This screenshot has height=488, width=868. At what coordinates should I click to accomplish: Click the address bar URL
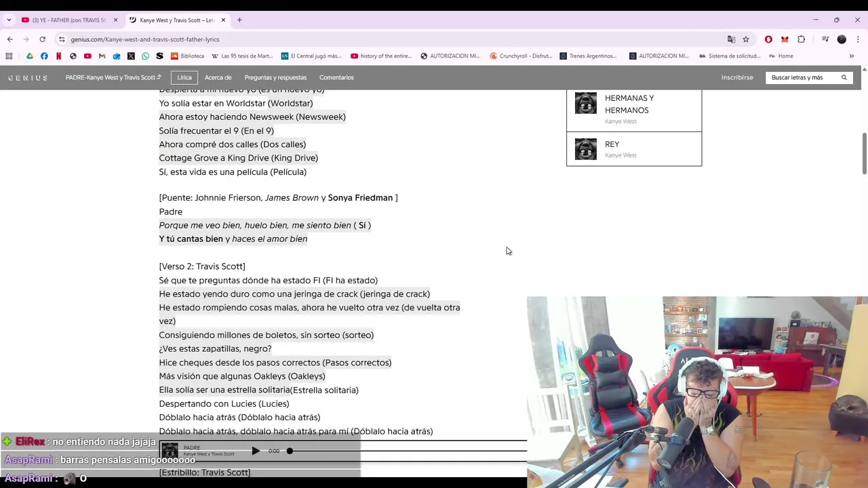[x=145, y=39]
